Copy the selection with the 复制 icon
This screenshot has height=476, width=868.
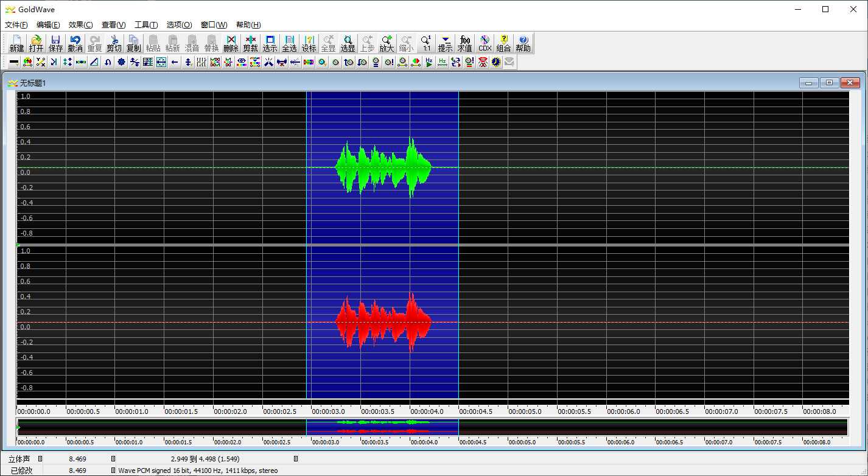(133, 43)
